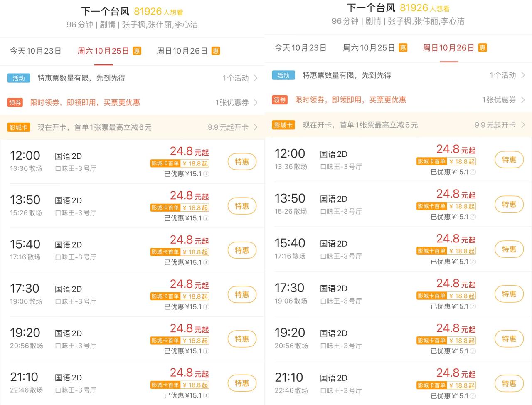
Task: Click 惠 badge next to 周六10月25日, left panel
Action: pyautogui.click(x=137, y=51)
